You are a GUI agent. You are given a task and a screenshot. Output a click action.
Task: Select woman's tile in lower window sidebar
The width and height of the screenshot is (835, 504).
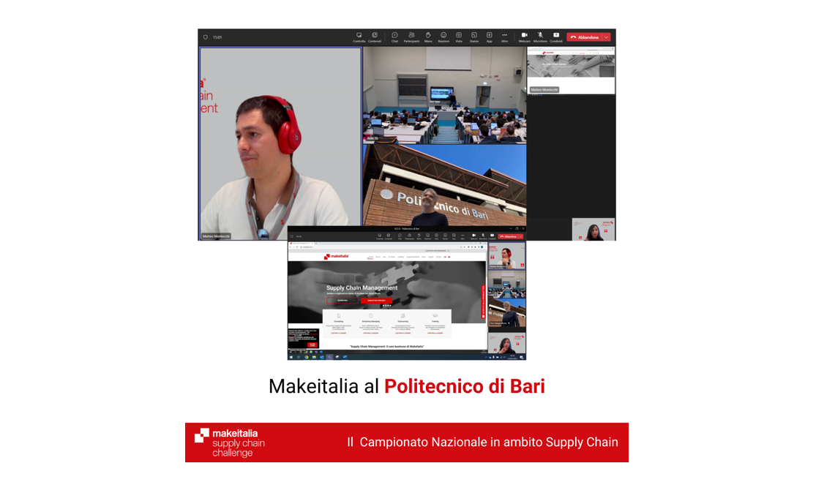click(507, 343)
